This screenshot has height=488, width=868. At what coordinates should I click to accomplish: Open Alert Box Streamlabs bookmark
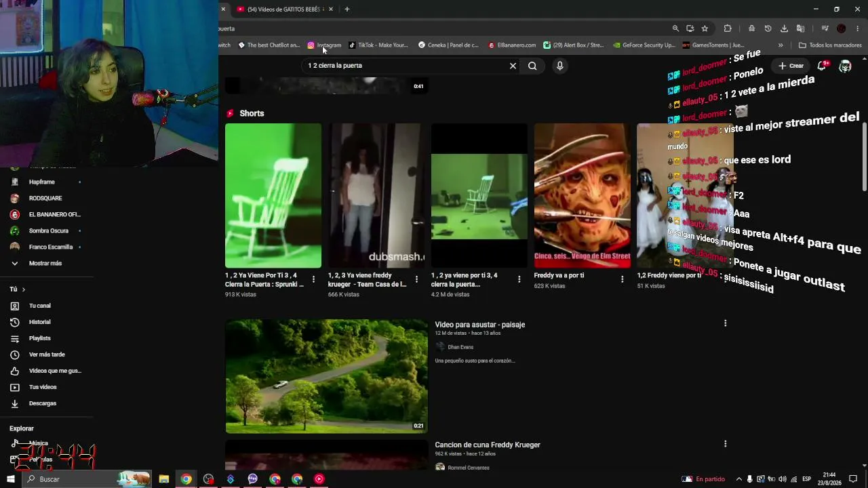574,45
